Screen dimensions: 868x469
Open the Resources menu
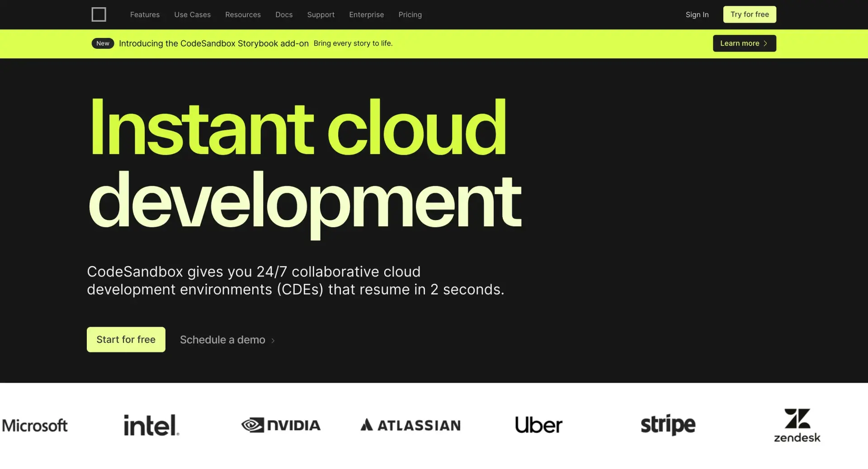point(243,14)
